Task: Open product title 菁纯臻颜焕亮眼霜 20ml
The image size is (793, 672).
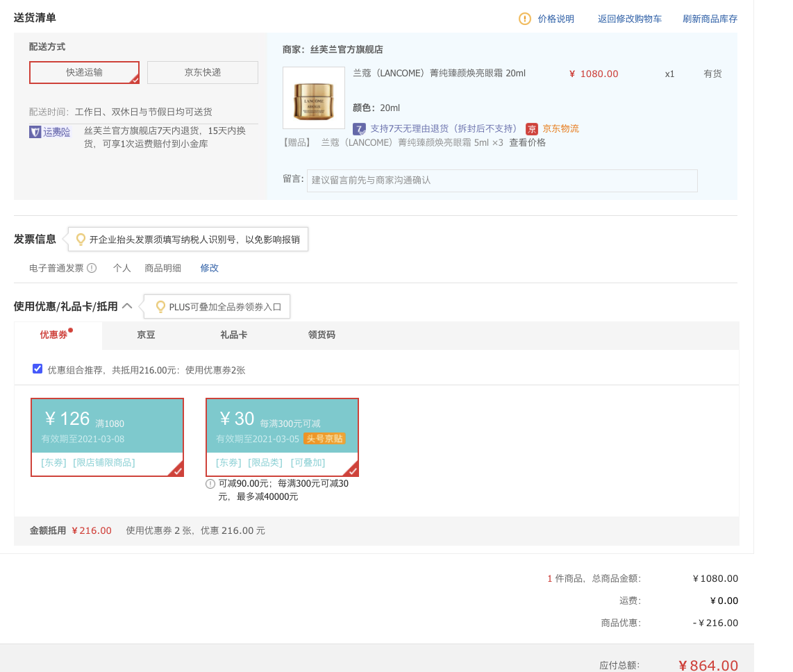Action: (x=439, y=74)
